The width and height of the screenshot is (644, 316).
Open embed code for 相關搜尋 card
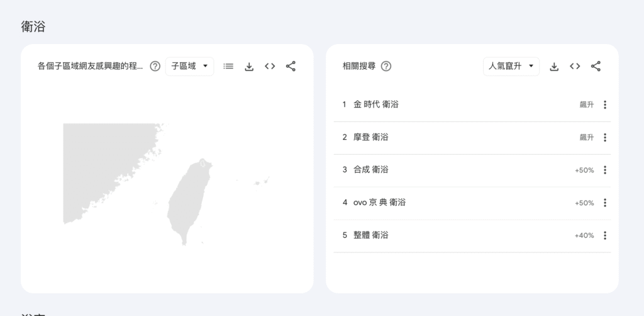tap(575, 66)
